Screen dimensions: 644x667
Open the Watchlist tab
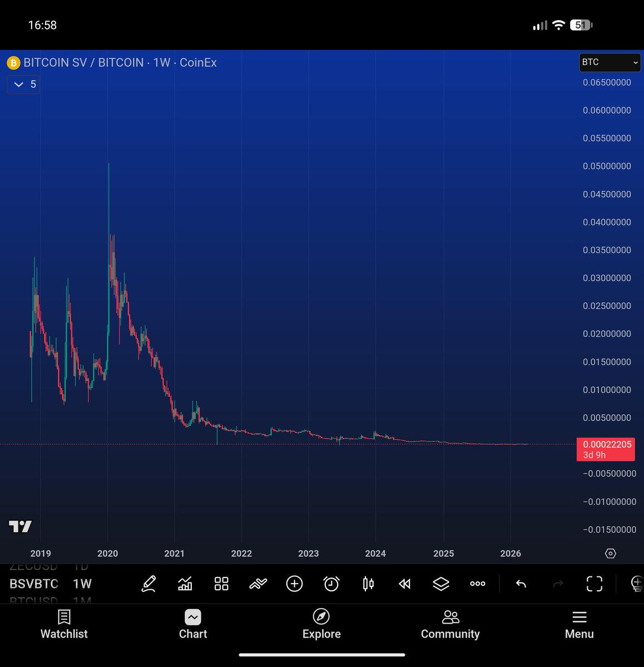point(64,624)
